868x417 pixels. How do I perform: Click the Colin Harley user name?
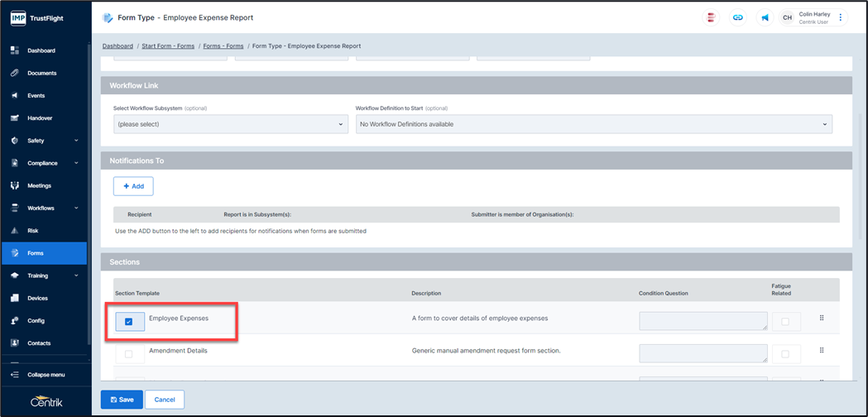[813, 14]
